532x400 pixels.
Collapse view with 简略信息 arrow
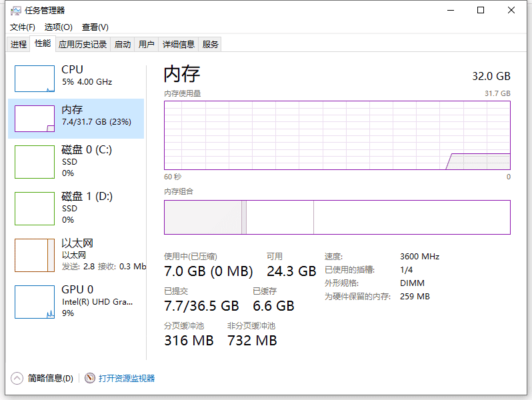click(x=17, y=378)
